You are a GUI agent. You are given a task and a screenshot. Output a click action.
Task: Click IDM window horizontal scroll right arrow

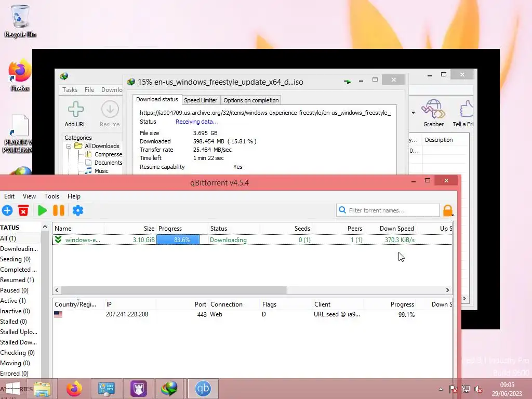[x=464, y=299]
